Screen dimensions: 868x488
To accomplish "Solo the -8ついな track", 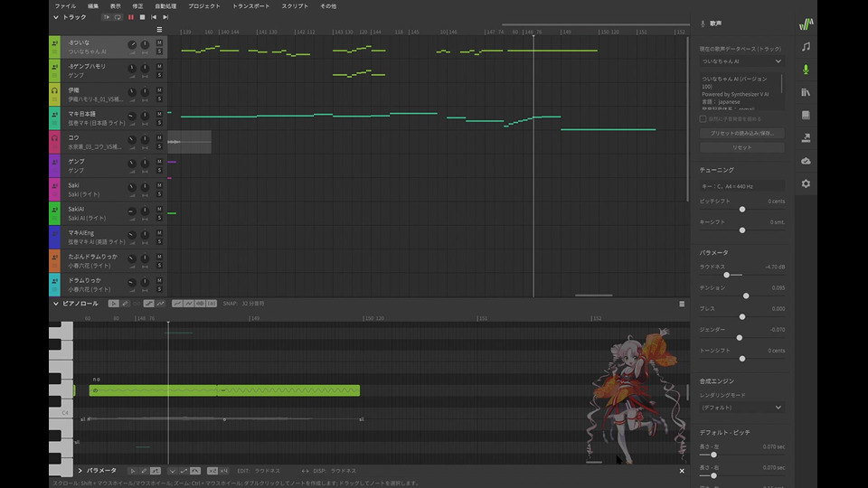I will (159, 52).
